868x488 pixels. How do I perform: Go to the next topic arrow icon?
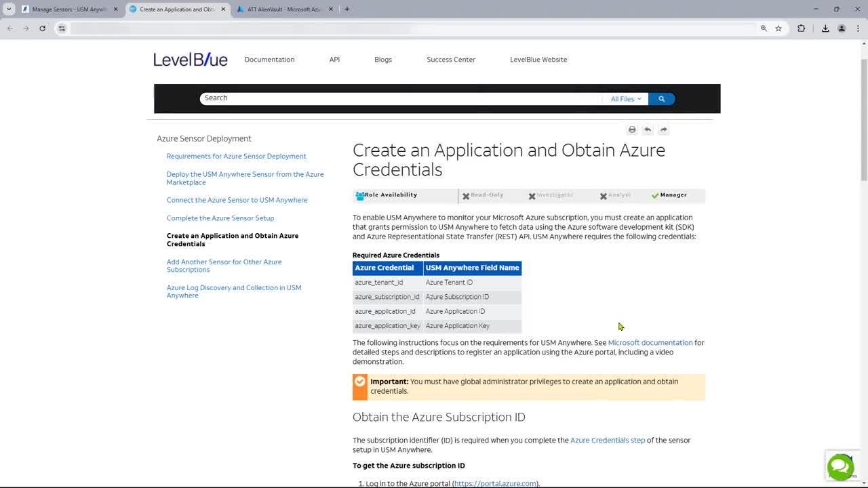(x=664, y=129)
